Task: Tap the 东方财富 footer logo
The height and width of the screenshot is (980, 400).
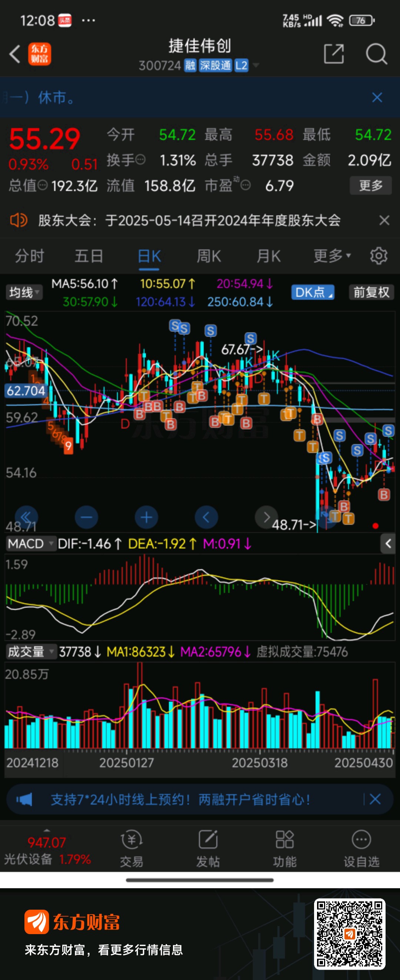Action: [x=72, y=922]
